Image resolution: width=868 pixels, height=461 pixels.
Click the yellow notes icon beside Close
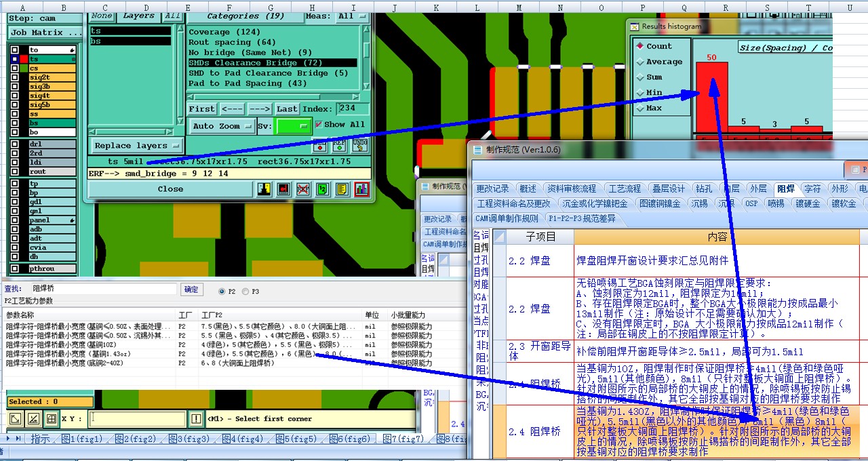(x=342, y=189)
